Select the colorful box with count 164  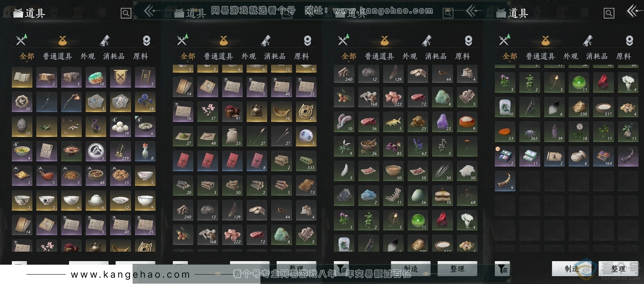click(x=604, y=157)
